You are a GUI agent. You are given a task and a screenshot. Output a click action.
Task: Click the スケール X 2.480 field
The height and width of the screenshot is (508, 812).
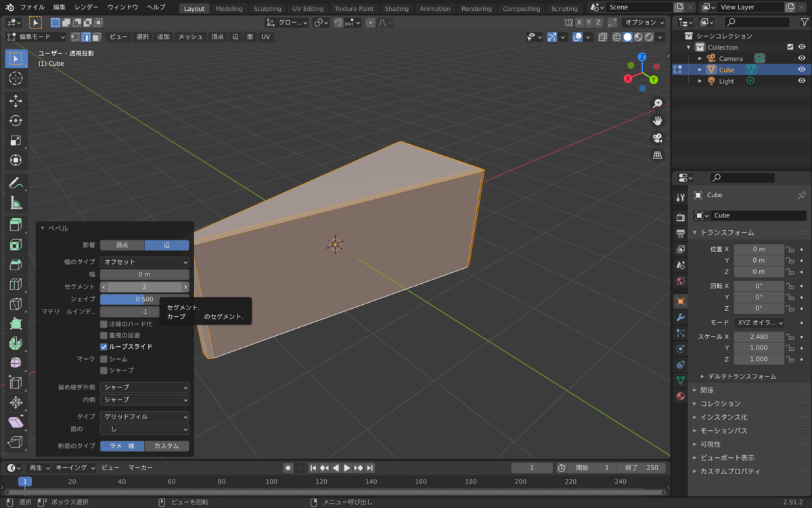pos(759,337)
